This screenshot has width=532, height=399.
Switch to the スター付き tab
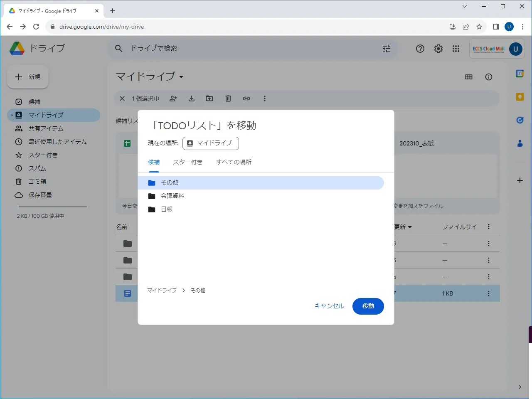(x=187, y=162)
